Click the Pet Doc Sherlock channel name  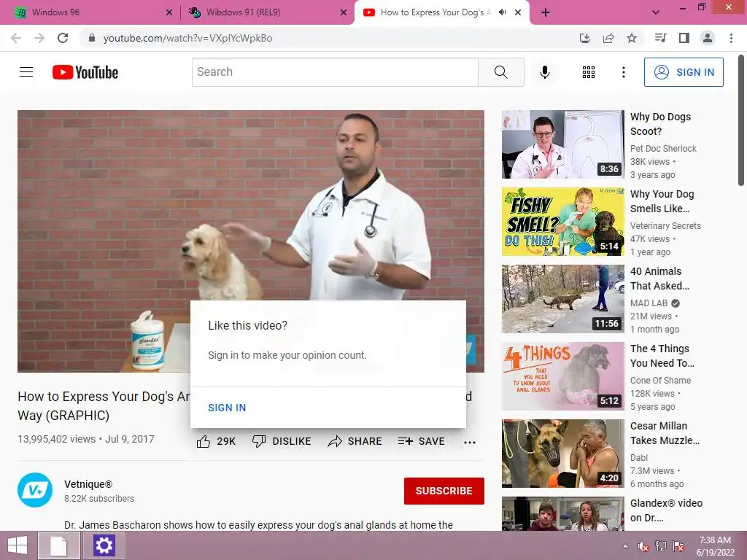663,149
